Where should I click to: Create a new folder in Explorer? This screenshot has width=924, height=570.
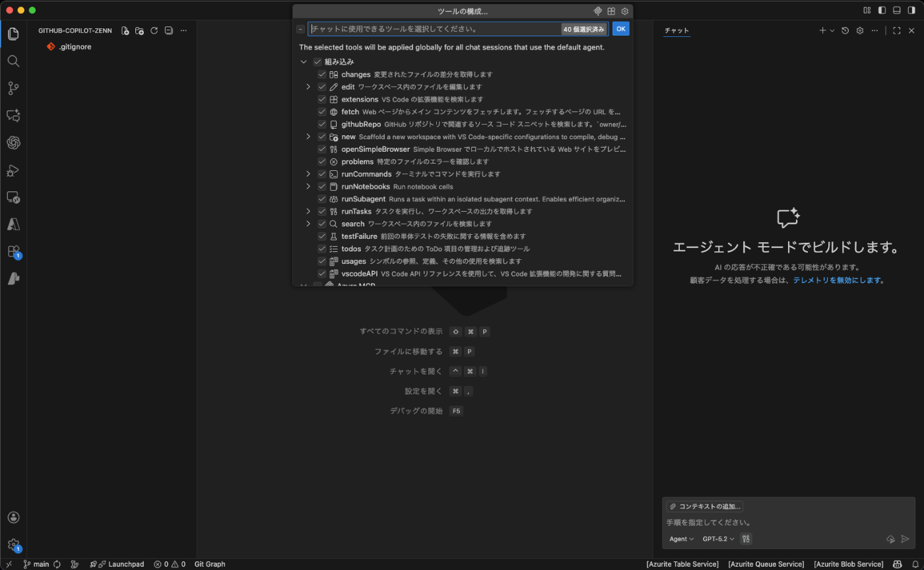pyautogui.click(x=139, y=30)
